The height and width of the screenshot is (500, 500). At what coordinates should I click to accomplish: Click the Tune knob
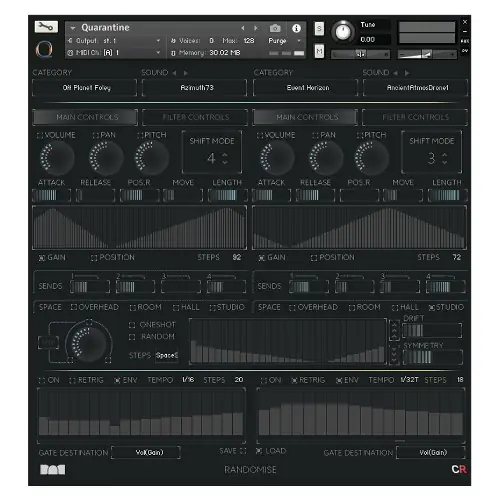coord(343,32)
